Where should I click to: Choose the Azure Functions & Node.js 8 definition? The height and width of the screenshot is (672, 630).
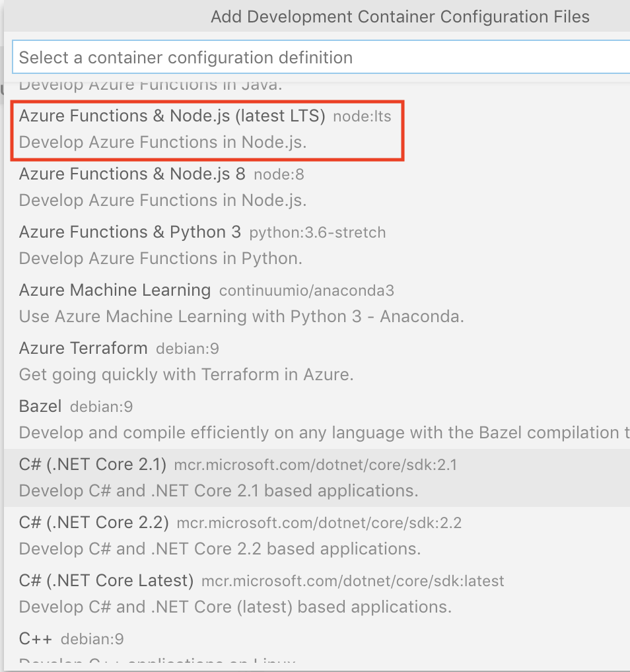[x=132, y=175]
